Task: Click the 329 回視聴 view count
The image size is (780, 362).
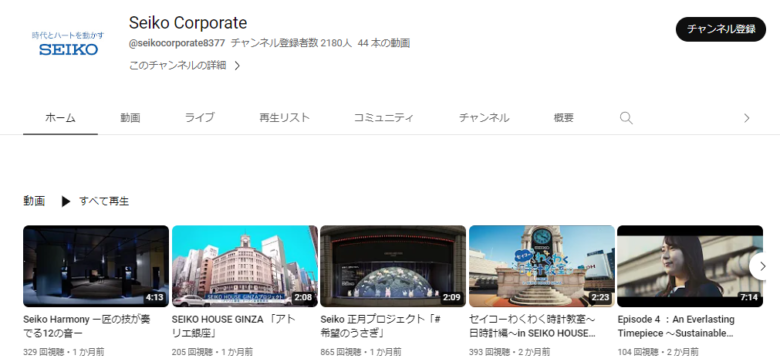Action: click(x=45, y=352)
